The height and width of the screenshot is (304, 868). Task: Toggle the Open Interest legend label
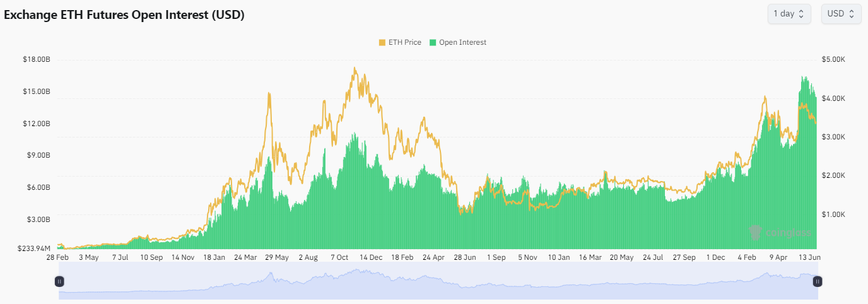(x=462, y=42)
